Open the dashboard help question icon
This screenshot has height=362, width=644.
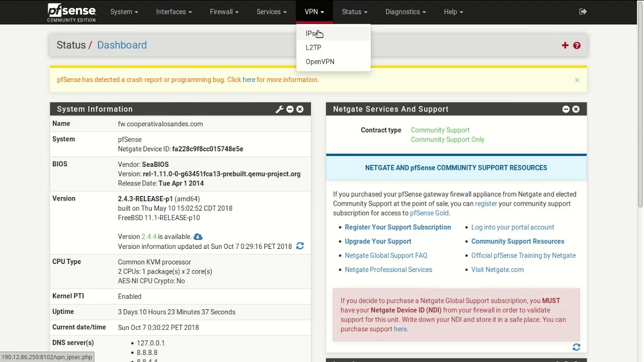[x=577, y=45]
